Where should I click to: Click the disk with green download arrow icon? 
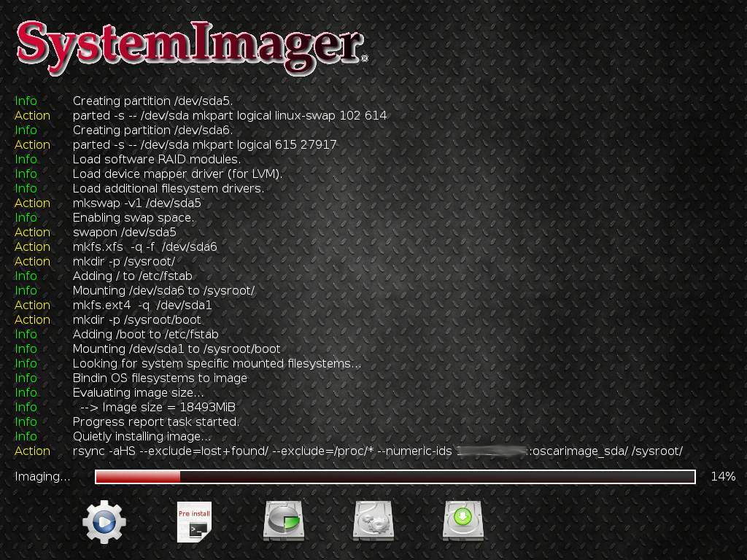[463, 521]
